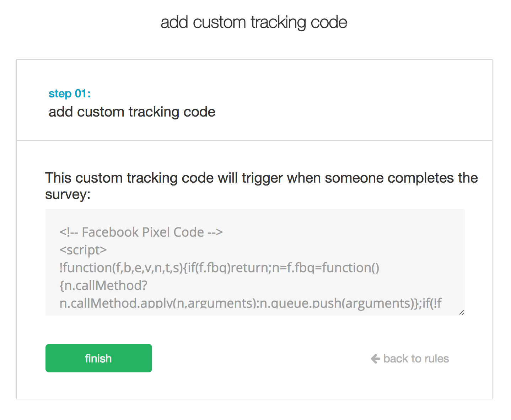Click the word survey: above the text area

(68, 194)
